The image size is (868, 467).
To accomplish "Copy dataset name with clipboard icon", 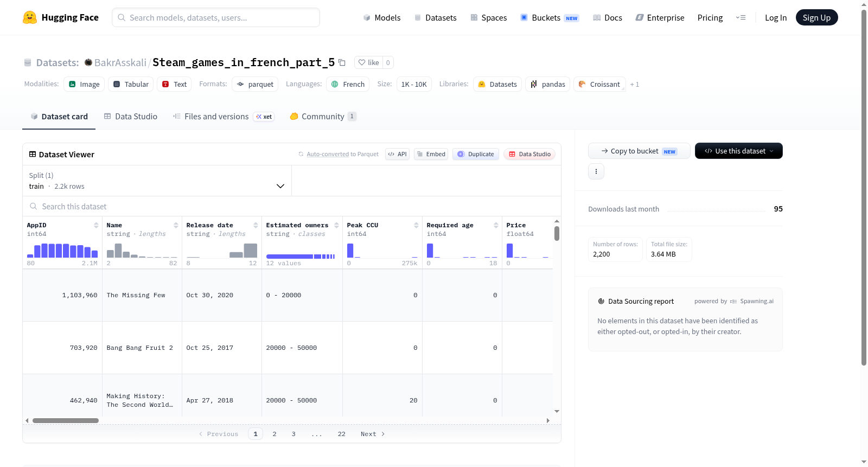I will 342,62.
